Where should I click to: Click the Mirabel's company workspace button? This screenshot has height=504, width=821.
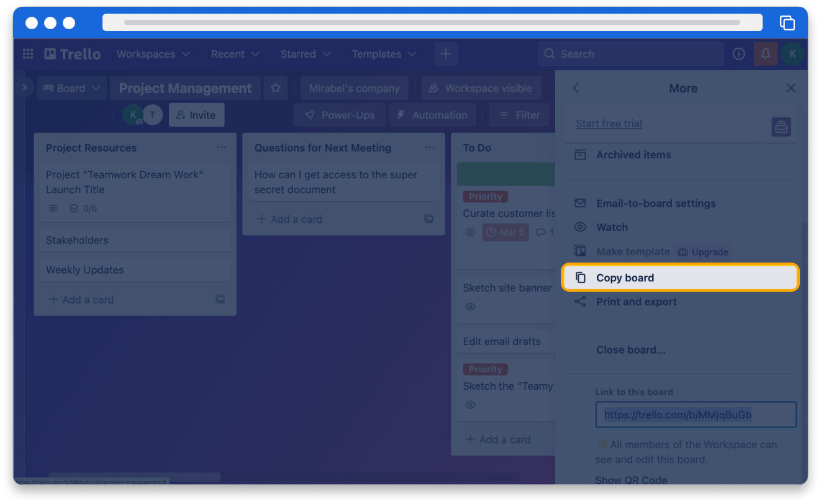pyautogui.click(x=355, y=88)
